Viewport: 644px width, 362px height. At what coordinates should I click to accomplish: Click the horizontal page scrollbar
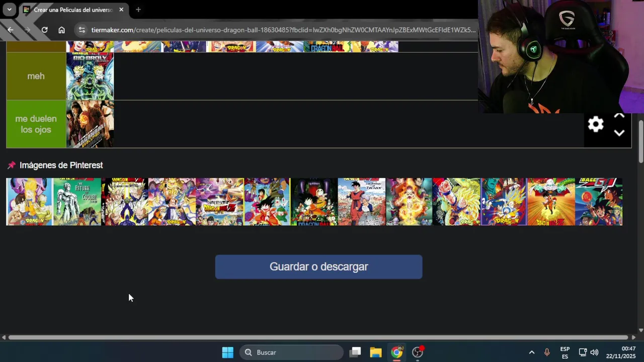[318, 337]
